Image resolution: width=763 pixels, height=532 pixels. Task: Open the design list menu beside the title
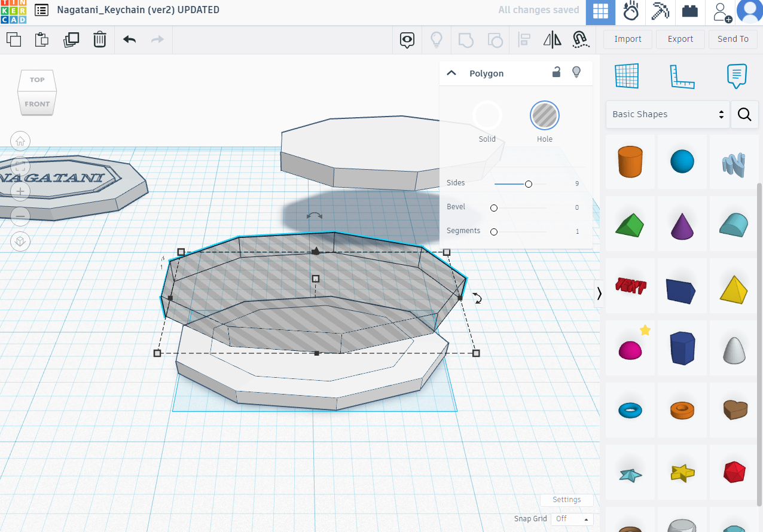coord(41,10)
